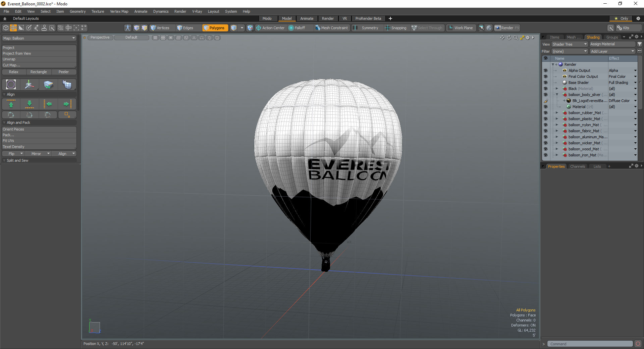Open the V-Ray menu
The width and height of the screenshot is (644, 349).
tap(197, 11)
